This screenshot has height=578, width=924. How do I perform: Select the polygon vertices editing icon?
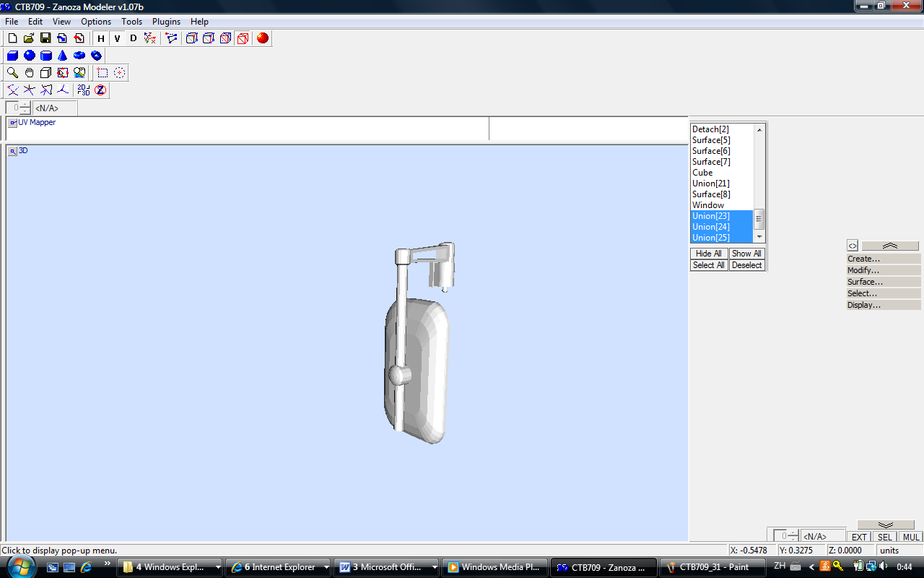pyautogui.click(x=172, y=38)
